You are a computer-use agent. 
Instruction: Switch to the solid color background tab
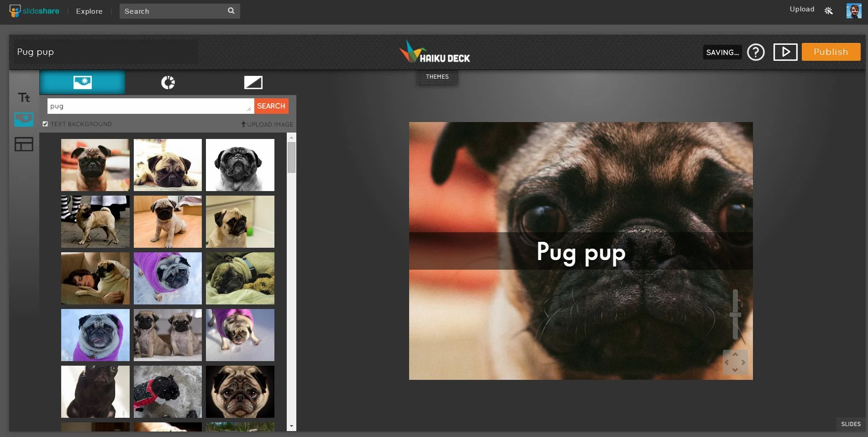[253, 82]
